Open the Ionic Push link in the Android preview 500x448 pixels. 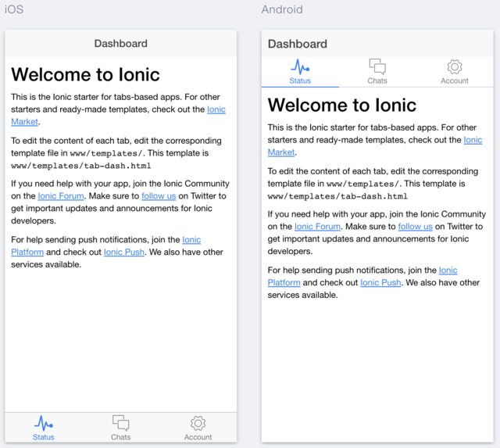(x=380, y=283)
